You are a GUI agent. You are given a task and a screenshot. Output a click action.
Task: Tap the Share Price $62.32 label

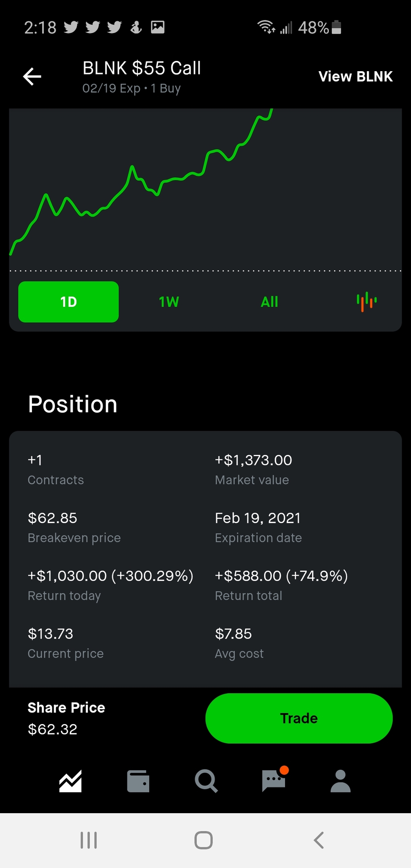[66, 718]
